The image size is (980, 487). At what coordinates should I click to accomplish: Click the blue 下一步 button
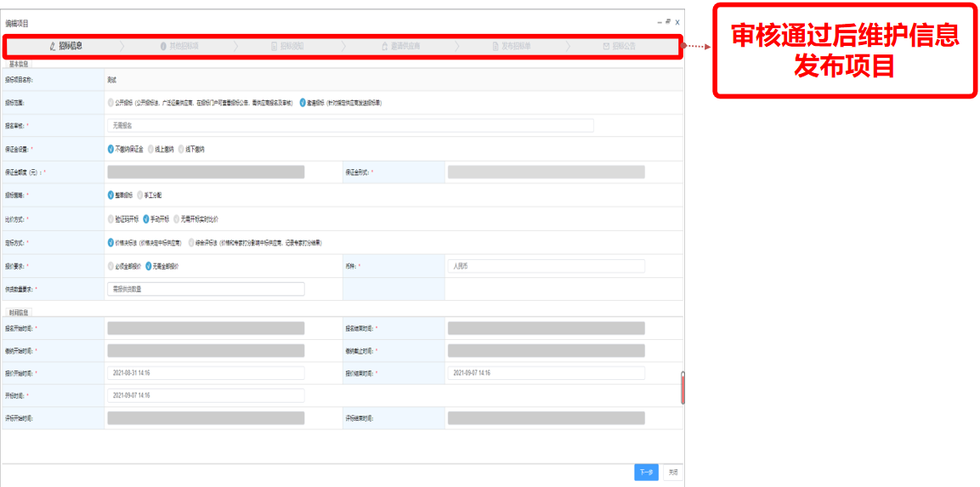coord(646,473)
